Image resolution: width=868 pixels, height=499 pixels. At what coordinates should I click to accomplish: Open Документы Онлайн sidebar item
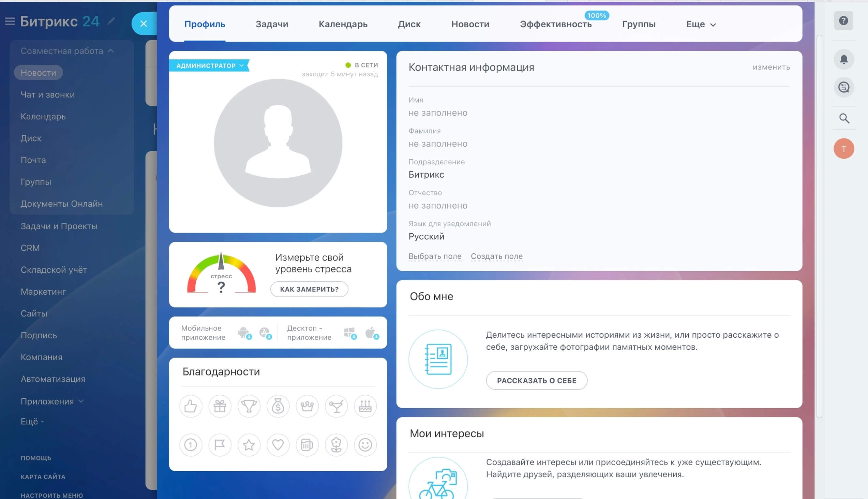coord(62,204)
